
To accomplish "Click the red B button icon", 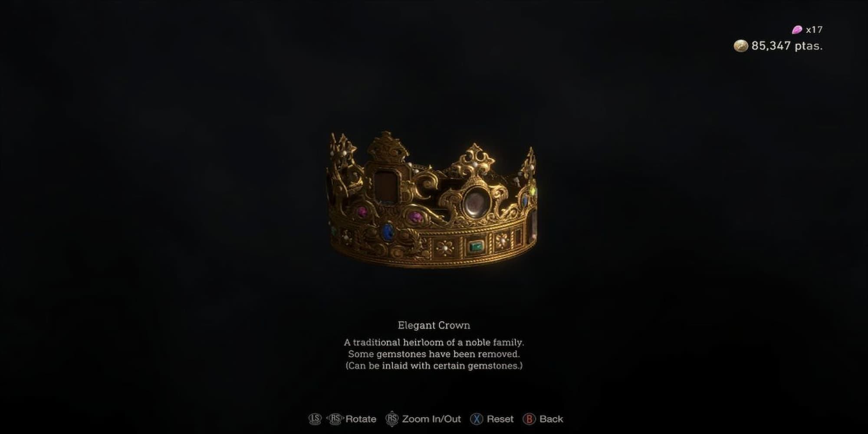I will click(x=529, y=419).
